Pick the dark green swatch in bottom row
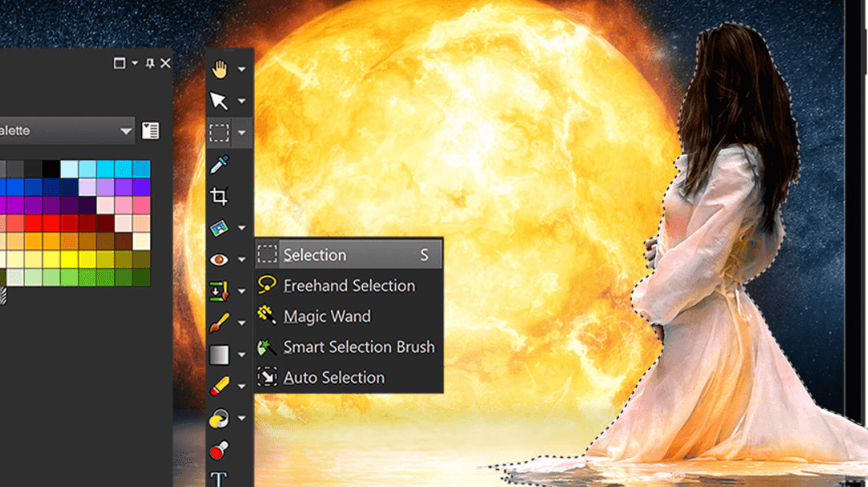 click(141, 277)
